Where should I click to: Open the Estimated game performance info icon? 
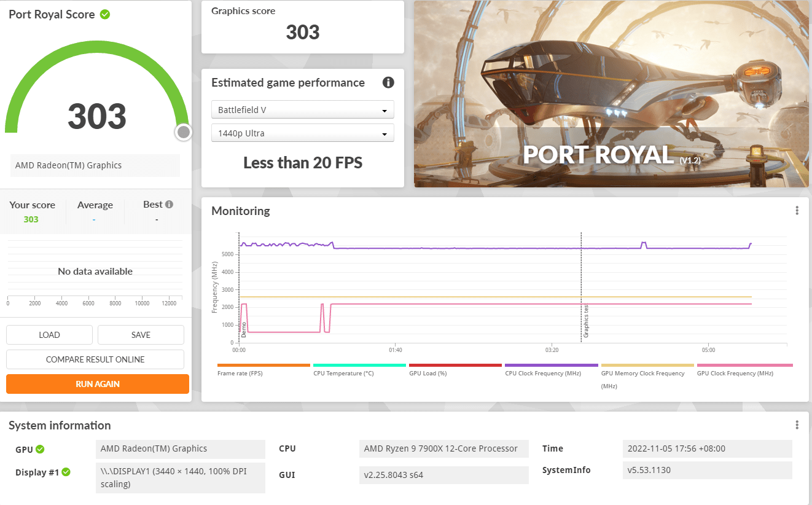point(388,82)
